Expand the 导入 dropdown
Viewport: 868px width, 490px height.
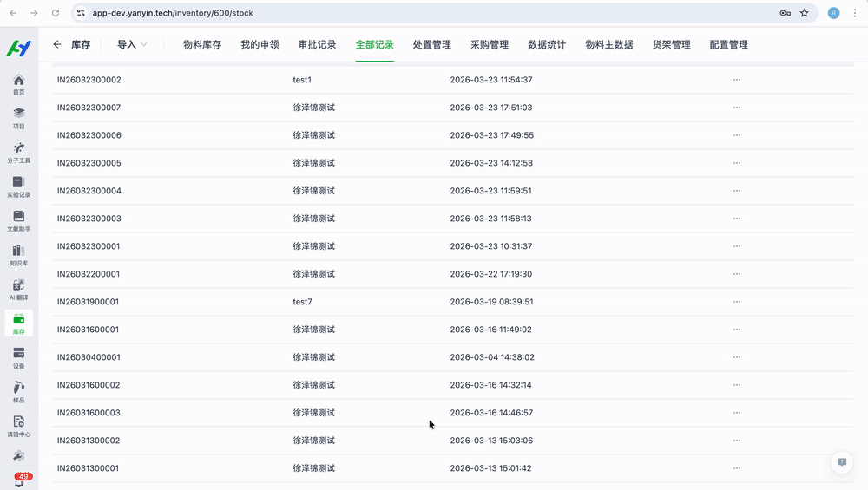[132, 44]
